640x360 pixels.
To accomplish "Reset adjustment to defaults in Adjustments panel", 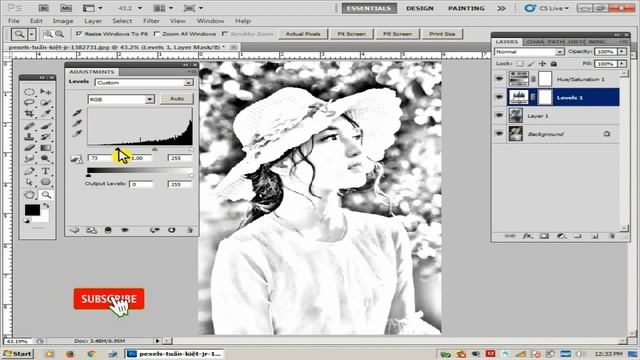I will point(171,230).
